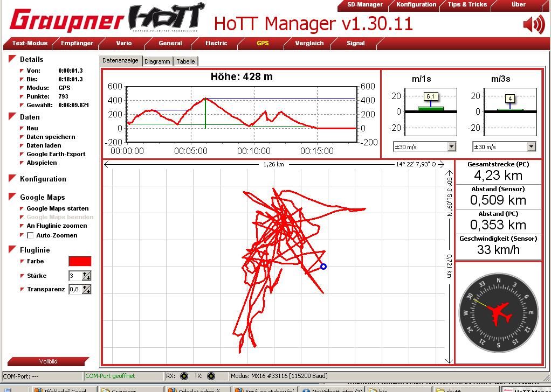This screenshot has height=392, width=551.
Task: Adjust the Stärke line width spinner
Action: coord(86,276)
